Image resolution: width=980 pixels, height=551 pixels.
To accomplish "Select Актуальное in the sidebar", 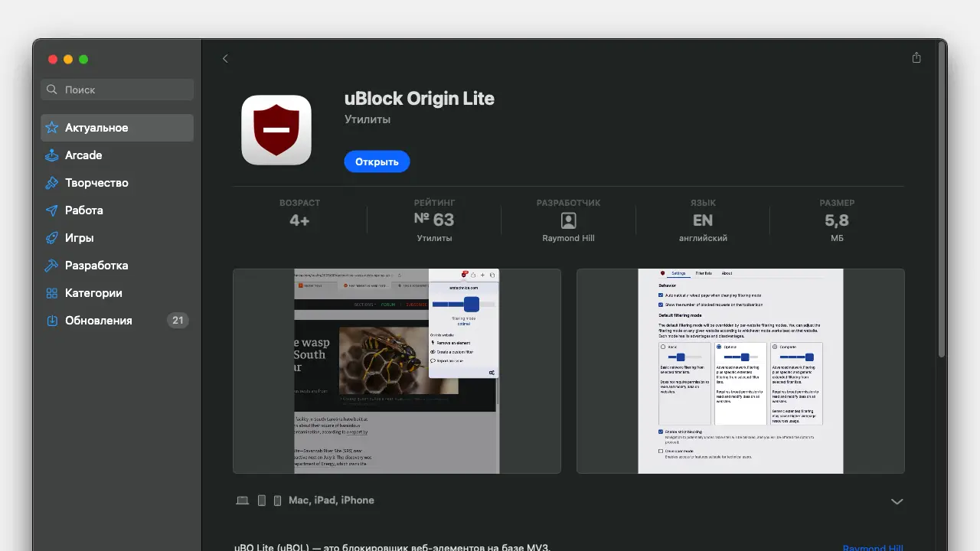I will (117, 128).
